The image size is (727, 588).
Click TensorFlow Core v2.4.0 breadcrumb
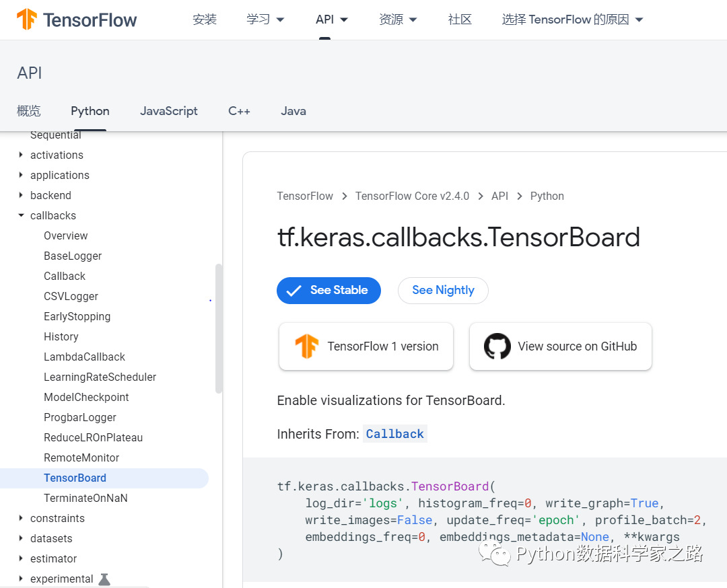[x=412, y=196]
